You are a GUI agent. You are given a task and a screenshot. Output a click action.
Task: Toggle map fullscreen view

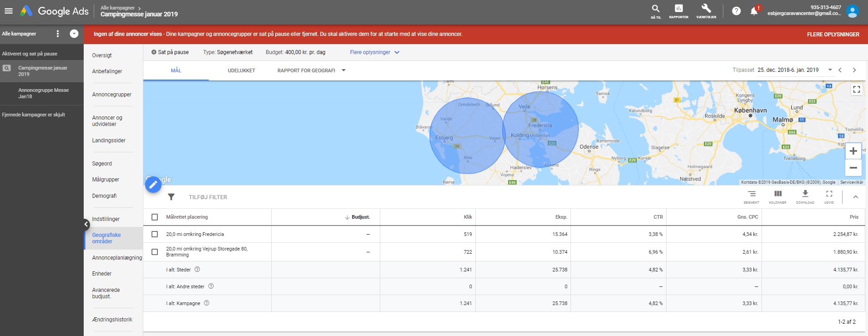click(x=857, y=90)
